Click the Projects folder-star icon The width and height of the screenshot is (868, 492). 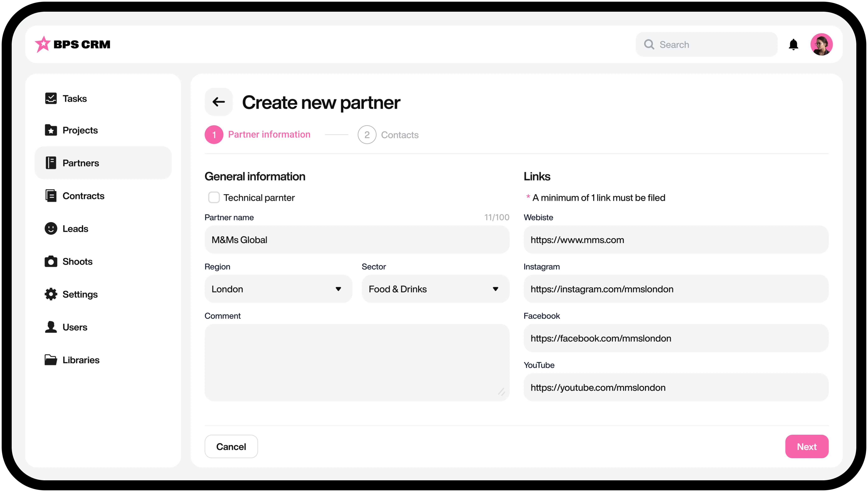pyautogui.click(x=51, y=130)
